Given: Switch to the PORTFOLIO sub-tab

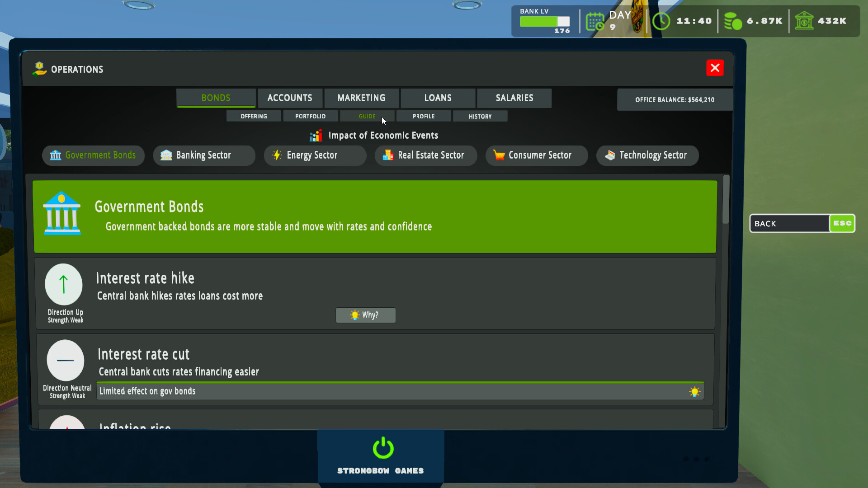Looking at the screenshot, I should (310, 116).
